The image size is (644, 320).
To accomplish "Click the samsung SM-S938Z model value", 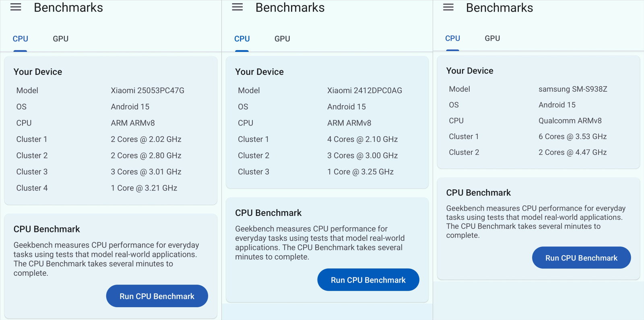I will point(572,89).
